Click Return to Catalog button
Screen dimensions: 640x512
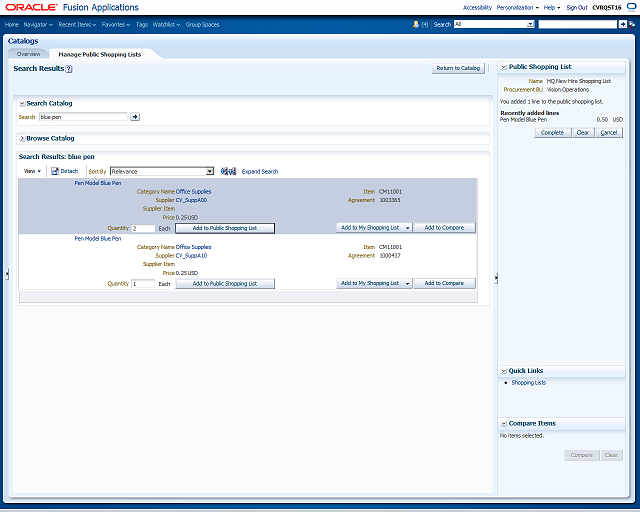(x=458, y=68)
